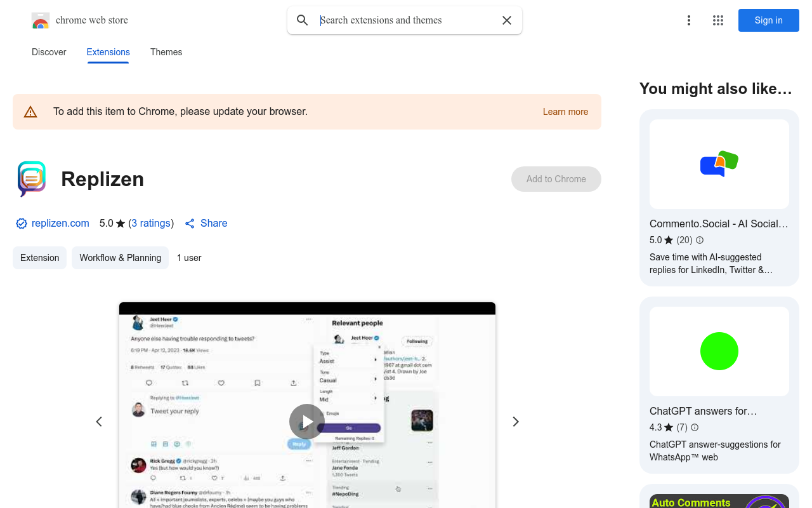Image resolution: width=812 pixels, height=508 pixels.
Task: Open the three-dot more options menu
Action: pyautogui.click(x=689, y=20)
